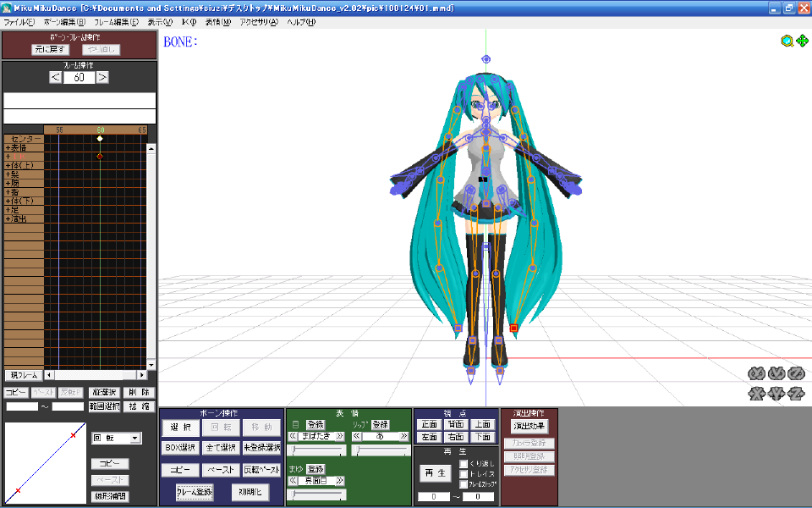Expand the 体(下) lower body group
The width and height of the screenshot is (812, 508).
pyautogui.click(x=8, y=201)
